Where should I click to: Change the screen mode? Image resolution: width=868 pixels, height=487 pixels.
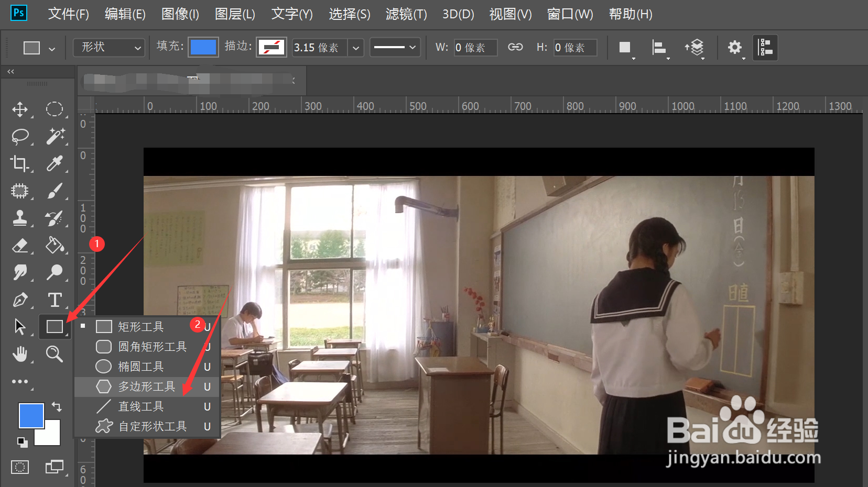click(55, 467)
